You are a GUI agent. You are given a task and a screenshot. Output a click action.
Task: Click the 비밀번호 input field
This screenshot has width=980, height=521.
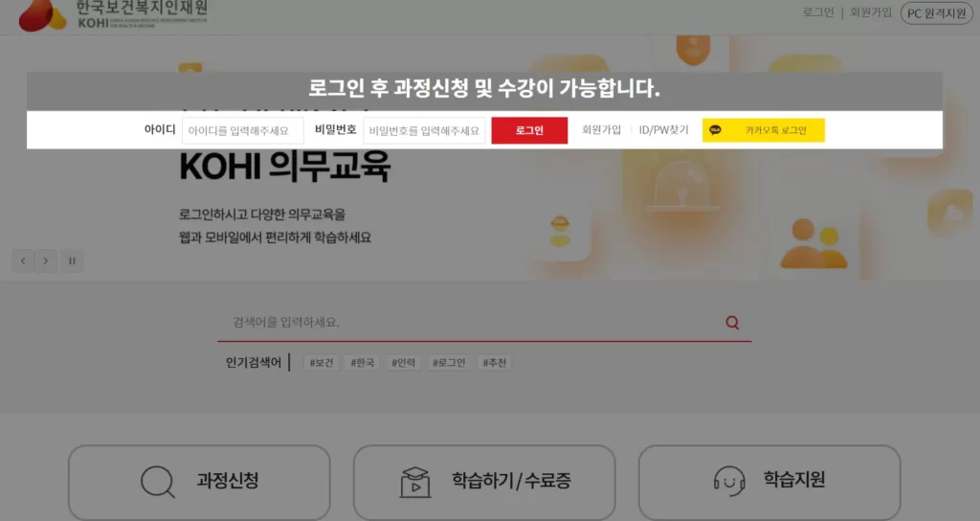[424, 130]
